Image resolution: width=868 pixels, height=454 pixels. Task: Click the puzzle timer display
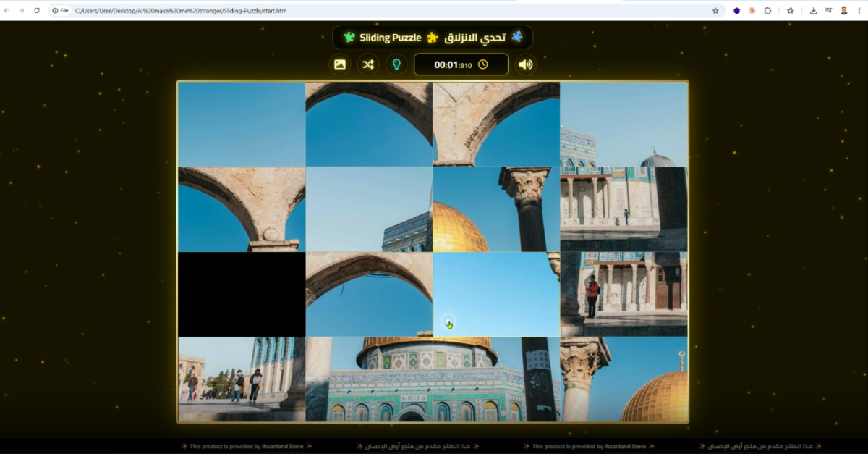461,64
